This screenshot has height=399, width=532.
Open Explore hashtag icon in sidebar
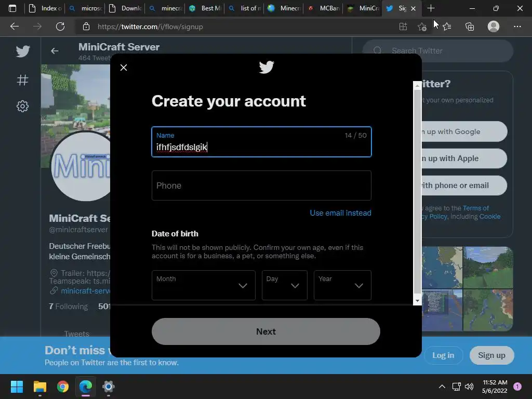tap(23, 80)
